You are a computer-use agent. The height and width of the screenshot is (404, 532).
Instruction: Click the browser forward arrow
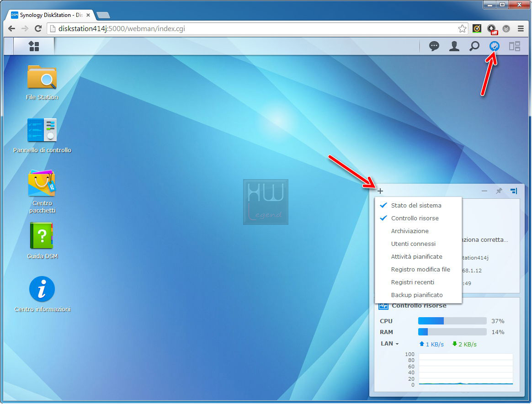coord(25,29)
